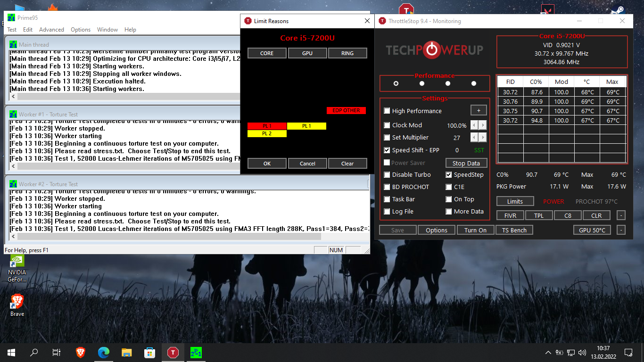Image resolution: width=644 pixels, height=362 pixels.
Task: Open the Edit menu in Prime95
Action: (x=28, y=30)
